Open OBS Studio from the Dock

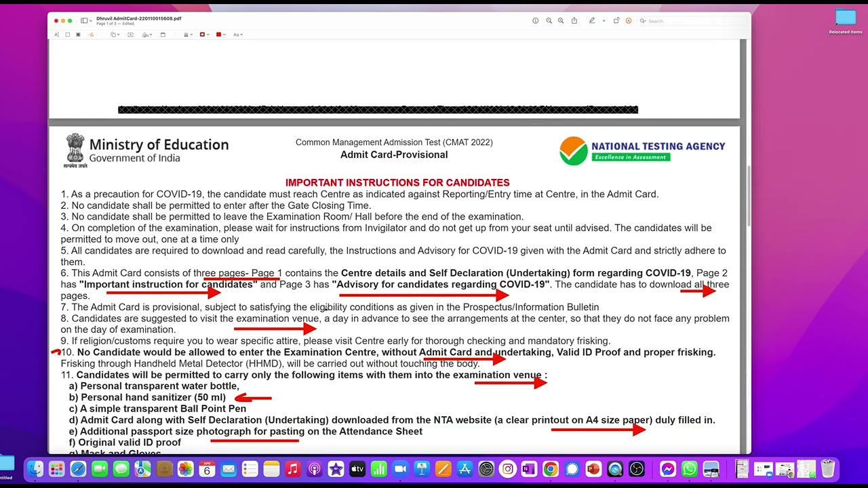click(637, 469)
